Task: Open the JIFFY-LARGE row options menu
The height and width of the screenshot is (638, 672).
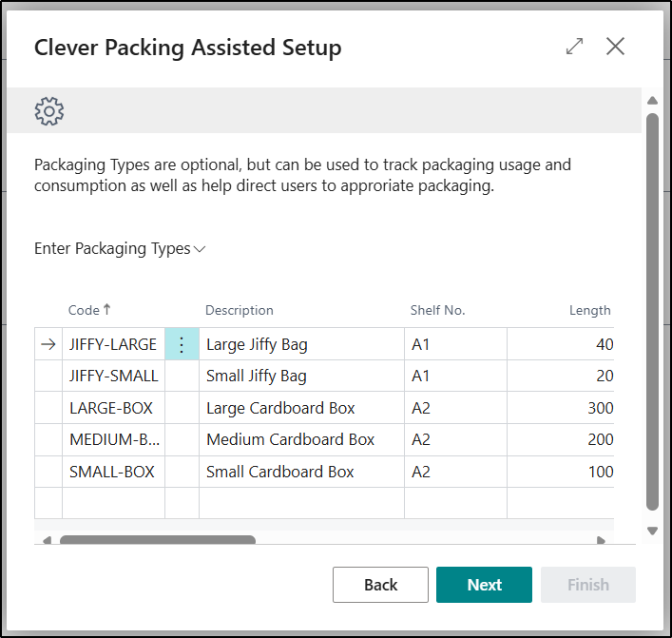Action: (x=182, y=344)
